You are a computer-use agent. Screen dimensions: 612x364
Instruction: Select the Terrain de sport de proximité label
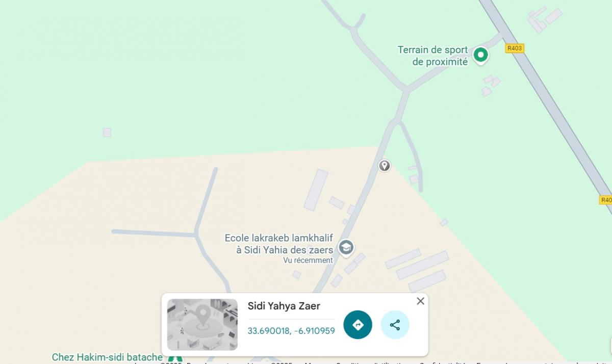tap(433, 56)
